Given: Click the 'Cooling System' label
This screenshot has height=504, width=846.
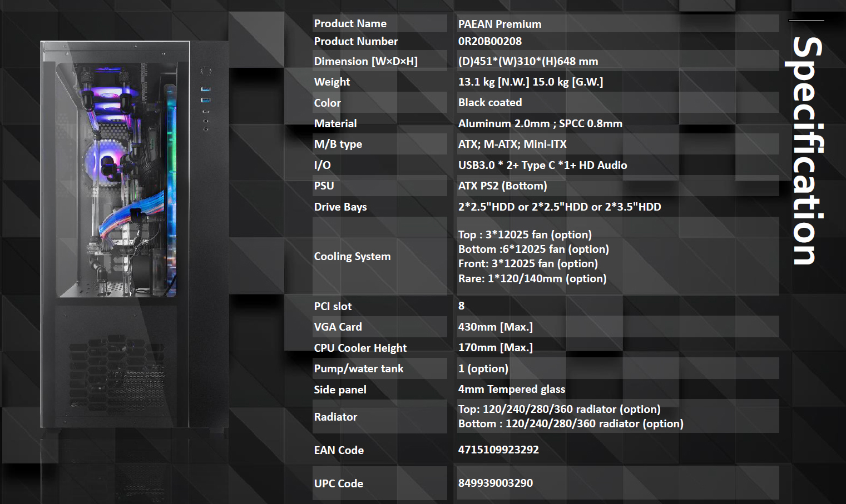Looking at the screenshot, I should click(x=352, y=256).
